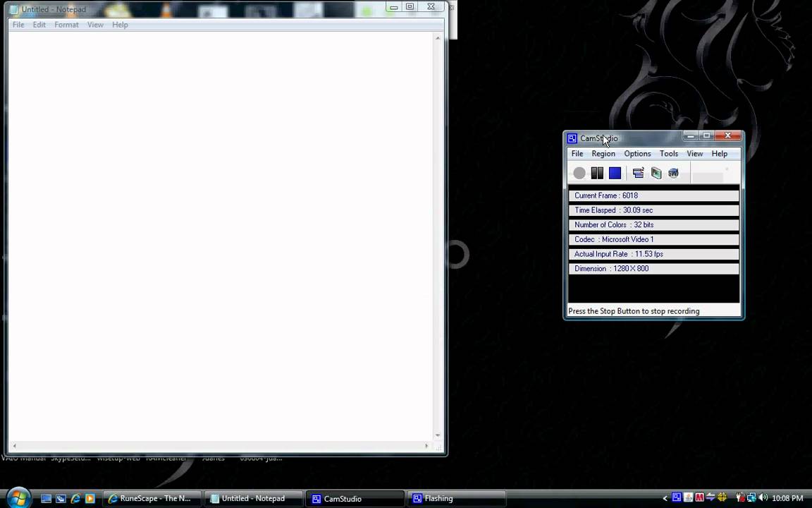Click Notepad horizontal scrollbar left arrow
The height and width of the screenshot is (508, 812).
(14, 445)
